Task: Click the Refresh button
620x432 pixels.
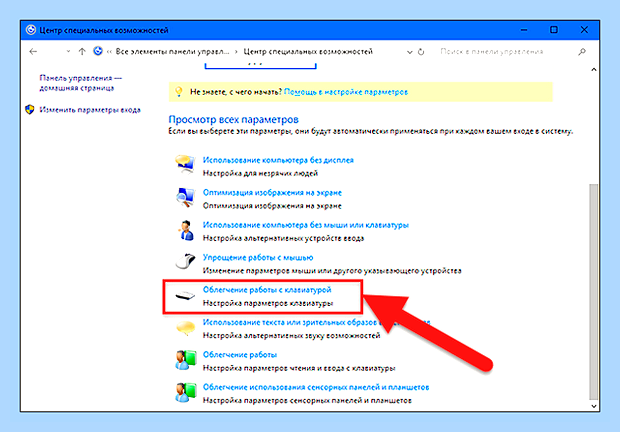Action: pyautogui.click(x=421, y=52)
